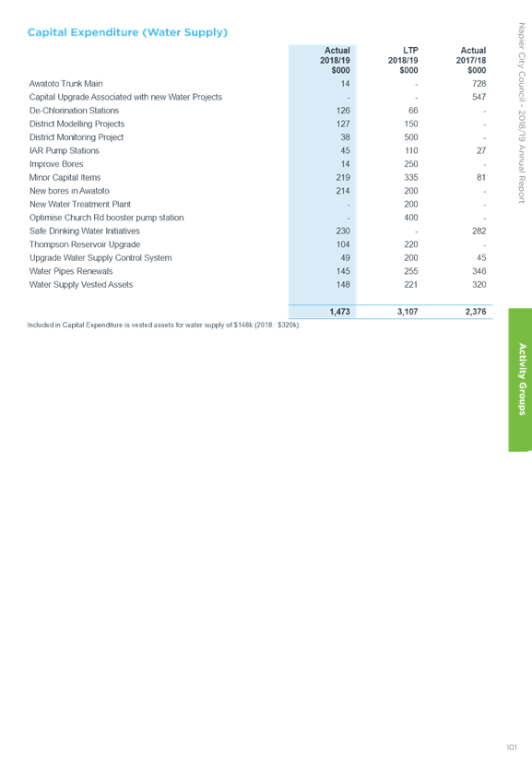
Task: Click the page number 101
Action: click(x=512, y=747)
